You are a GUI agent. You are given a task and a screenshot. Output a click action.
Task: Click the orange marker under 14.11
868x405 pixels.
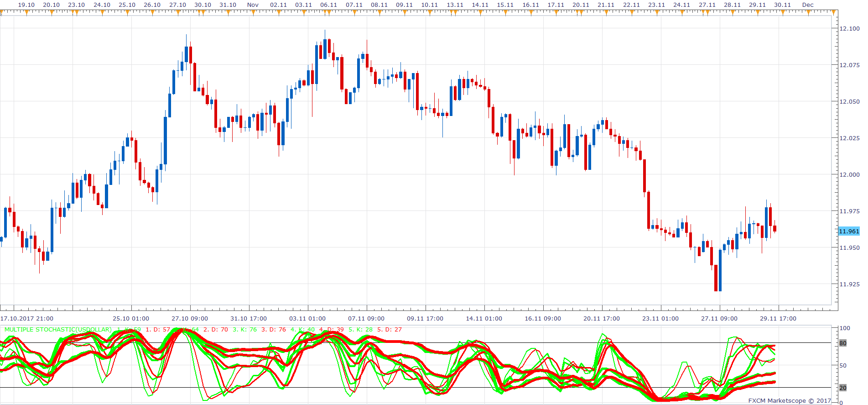tap(480, 12)
